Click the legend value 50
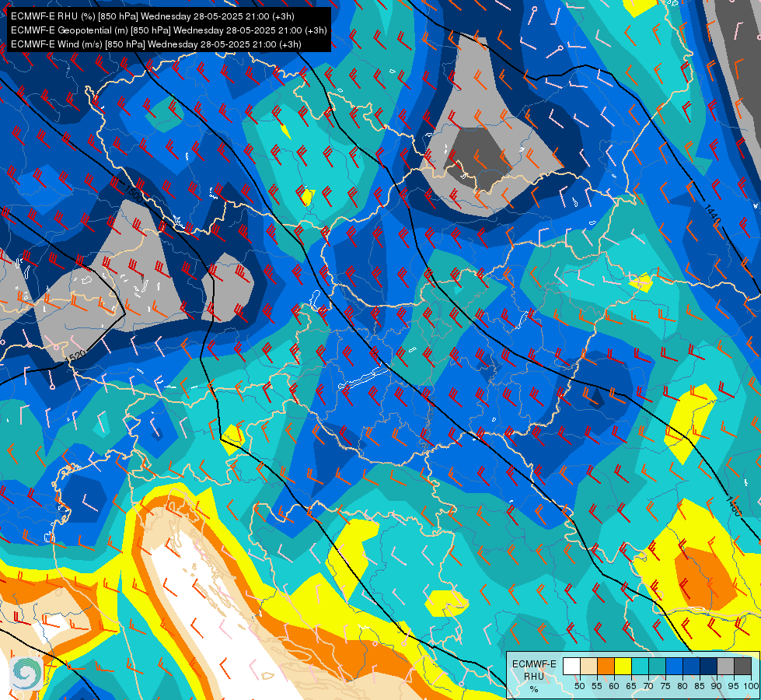Screen dimensions: 761x700 coord(579,686)
